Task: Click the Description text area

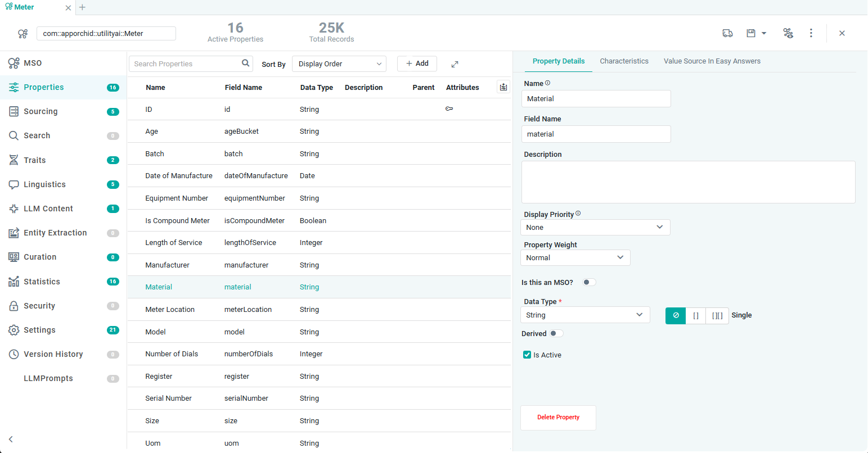Action: [688, 182]
